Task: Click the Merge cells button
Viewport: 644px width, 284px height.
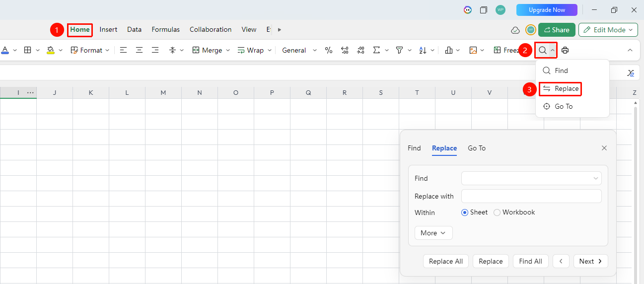Action: point(211,50)
